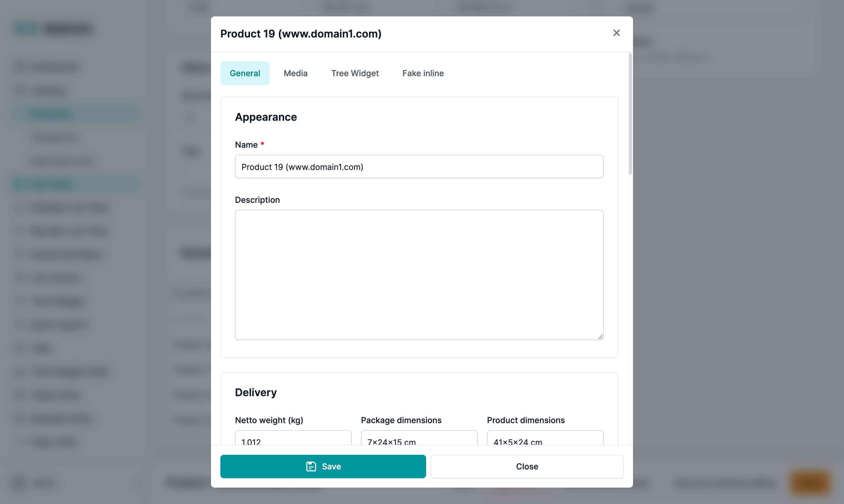Focus the empty Description textarea
Viewport: 844px width, 504px height.
tap(419, 274)
